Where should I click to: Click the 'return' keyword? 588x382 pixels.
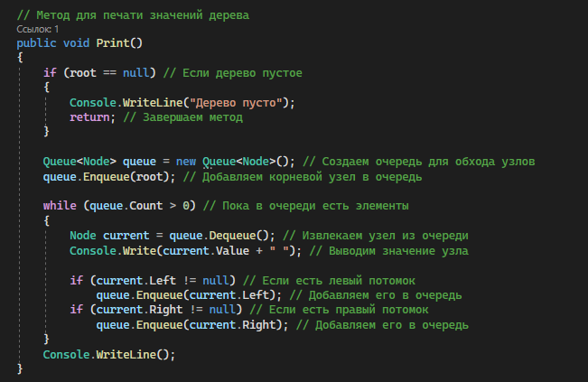pos(89,117)
